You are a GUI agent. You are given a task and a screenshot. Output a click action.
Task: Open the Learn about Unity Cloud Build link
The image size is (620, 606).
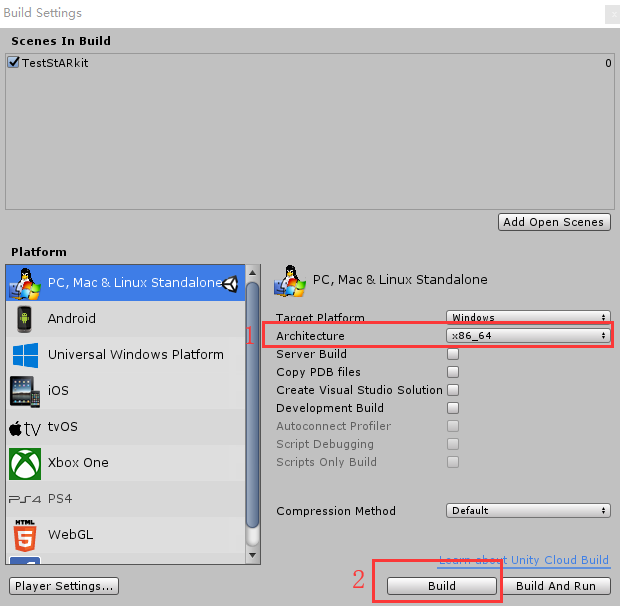[x=524, y=560]
